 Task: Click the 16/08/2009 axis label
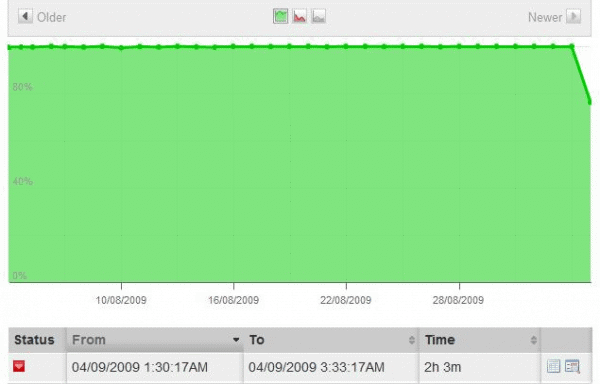click(x=233, y=300)
